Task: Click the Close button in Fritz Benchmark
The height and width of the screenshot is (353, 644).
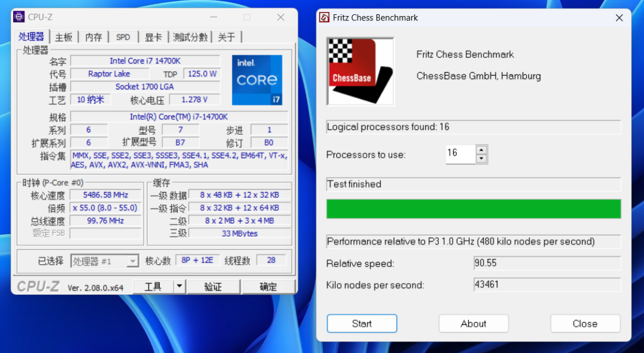Action: 585,323
